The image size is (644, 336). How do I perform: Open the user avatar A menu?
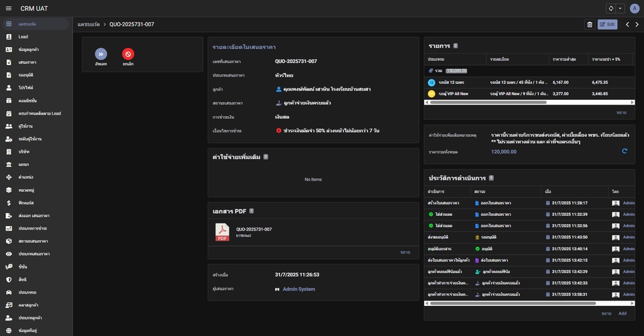634,8
